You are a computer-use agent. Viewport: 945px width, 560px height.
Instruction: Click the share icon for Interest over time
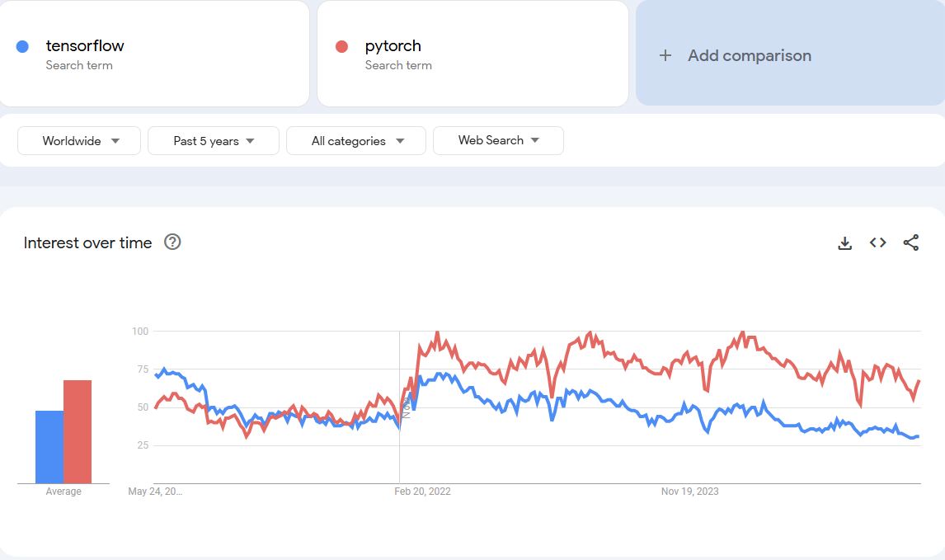911,242
